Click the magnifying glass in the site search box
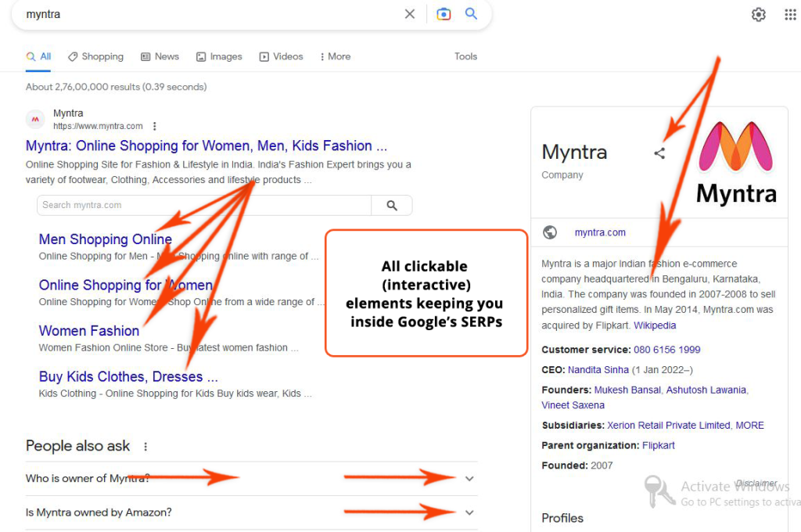 pos(391,205)
